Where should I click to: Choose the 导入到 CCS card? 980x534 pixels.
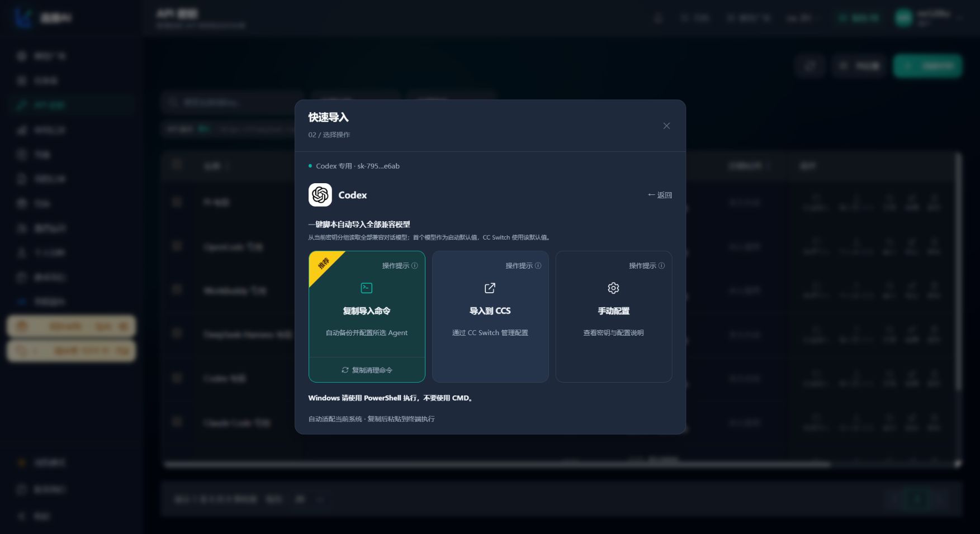(x=490, y=317)
